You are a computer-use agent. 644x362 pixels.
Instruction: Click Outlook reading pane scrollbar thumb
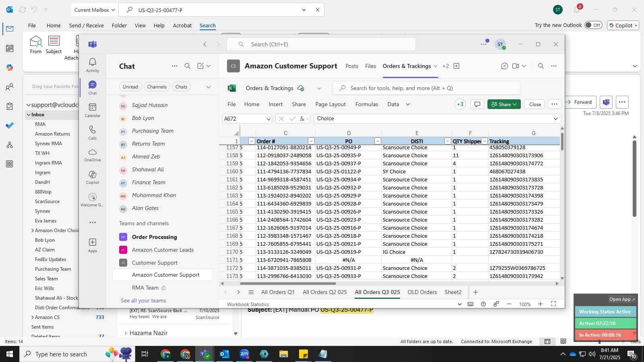[634, 178]
